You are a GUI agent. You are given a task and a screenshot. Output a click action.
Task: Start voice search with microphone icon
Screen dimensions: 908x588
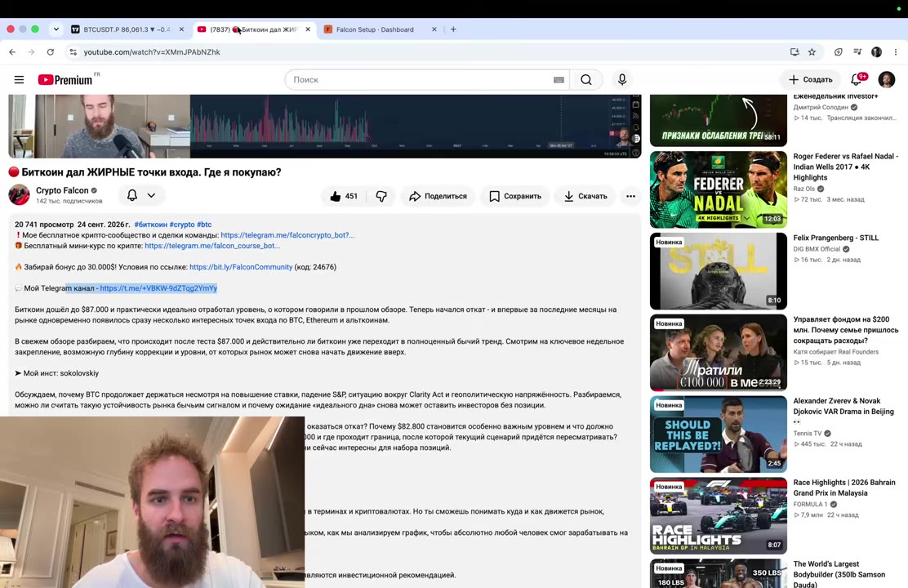[622, 79]
